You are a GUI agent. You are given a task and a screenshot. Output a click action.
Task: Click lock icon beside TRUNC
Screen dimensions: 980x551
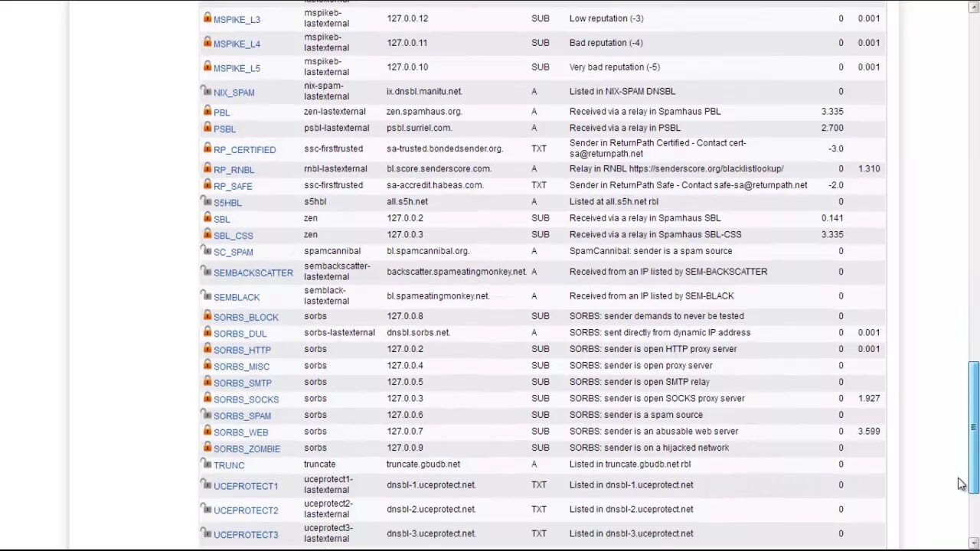[207, 464]
